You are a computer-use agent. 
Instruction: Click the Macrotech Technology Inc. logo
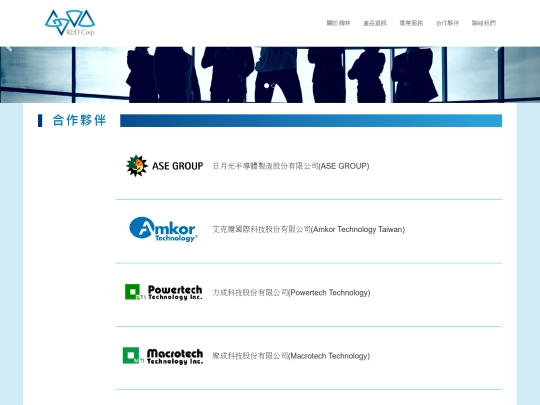[163, 356]
